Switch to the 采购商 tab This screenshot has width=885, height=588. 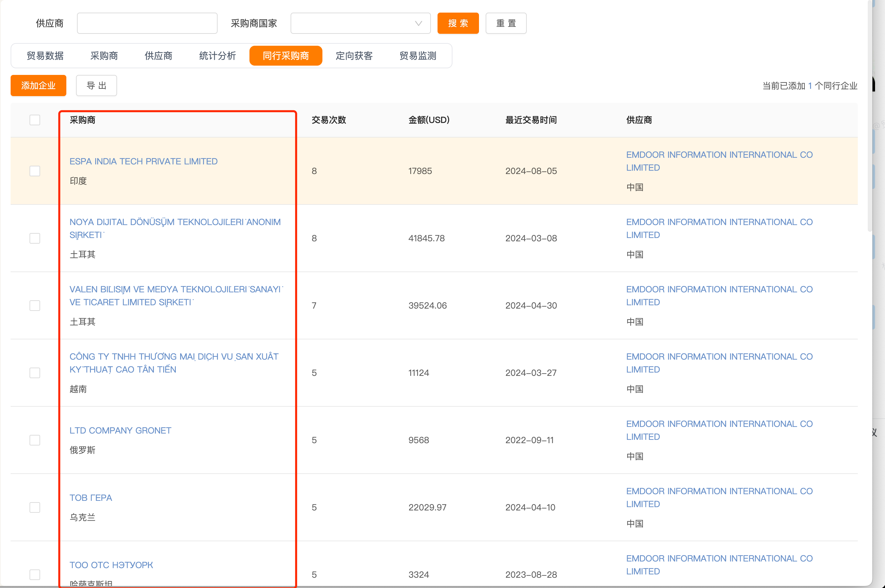[x=104, y=56]
